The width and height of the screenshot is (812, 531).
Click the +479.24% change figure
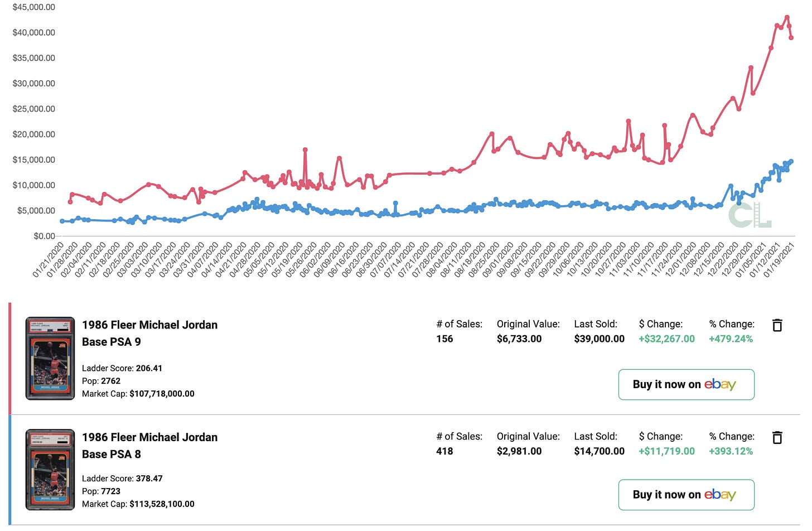pyautogui.click(x=731, y=339)
